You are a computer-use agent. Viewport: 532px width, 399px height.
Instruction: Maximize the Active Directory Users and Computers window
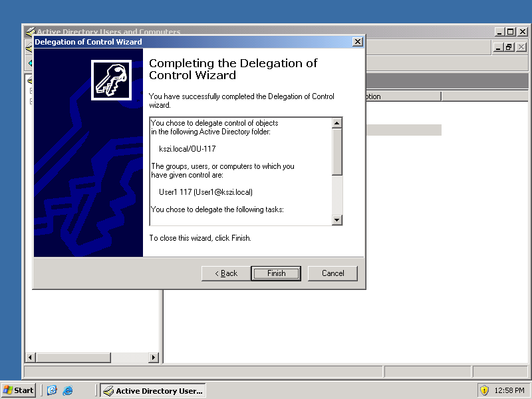pos(510,31)
